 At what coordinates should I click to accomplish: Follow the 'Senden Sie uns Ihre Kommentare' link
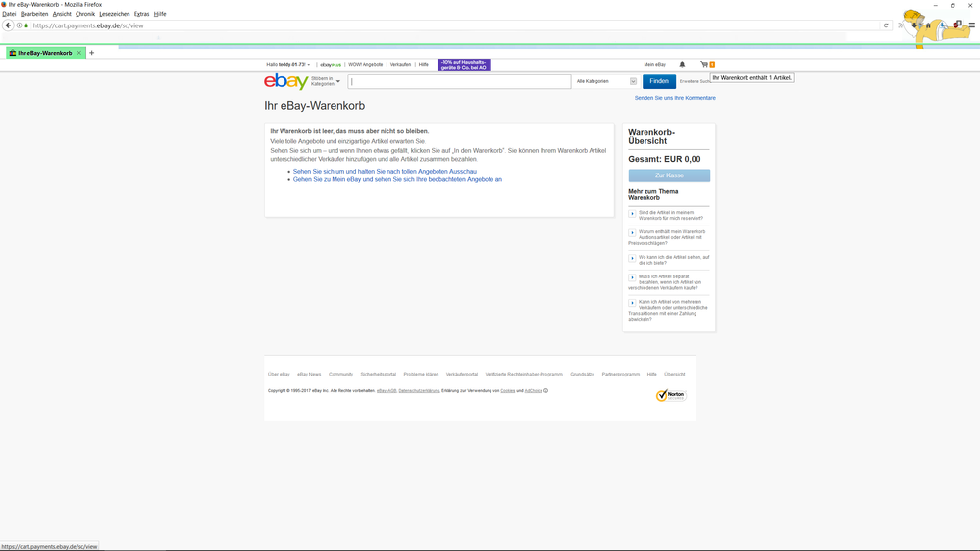point(675,98)
